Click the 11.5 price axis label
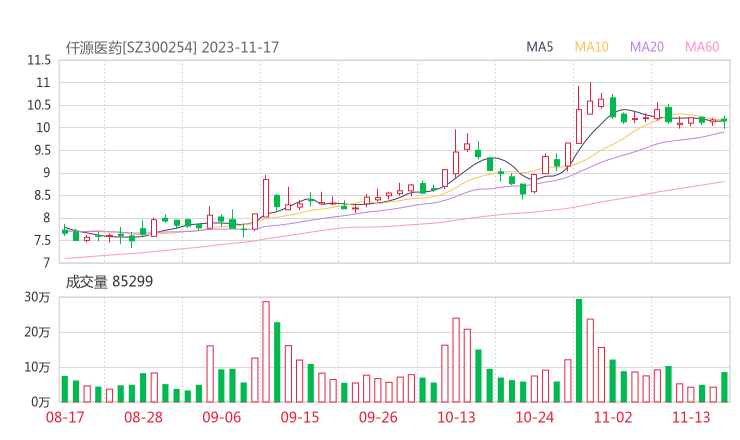 click(x=39, y=60)
